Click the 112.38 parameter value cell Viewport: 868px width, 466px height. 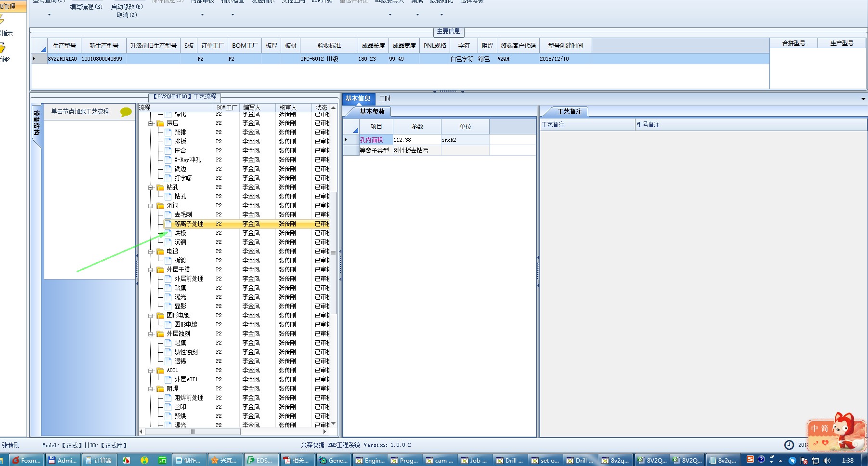coord(417,140)
